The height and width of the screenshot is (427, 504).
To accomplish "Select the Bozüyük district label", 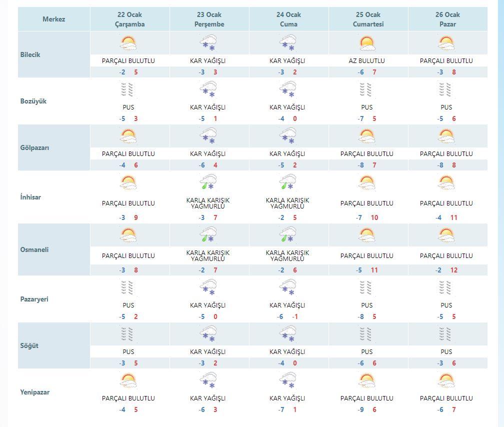I will 33,101.
